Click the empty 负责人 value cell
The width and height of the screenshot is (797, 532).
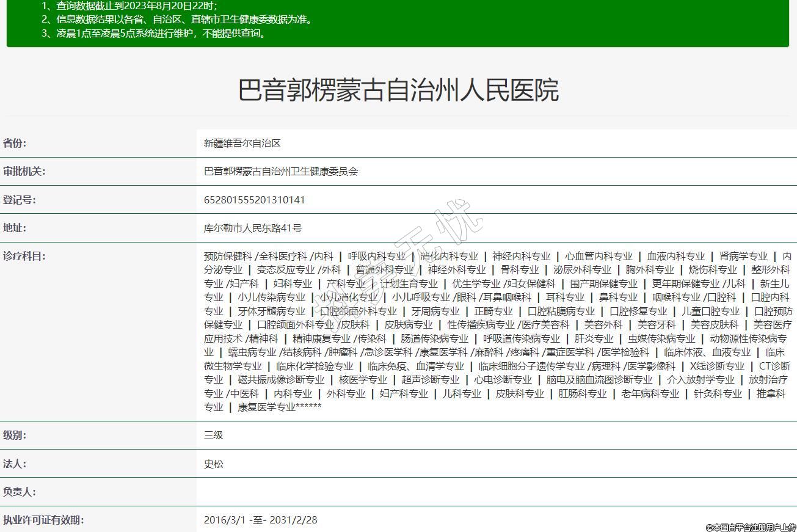coord(496,492)
